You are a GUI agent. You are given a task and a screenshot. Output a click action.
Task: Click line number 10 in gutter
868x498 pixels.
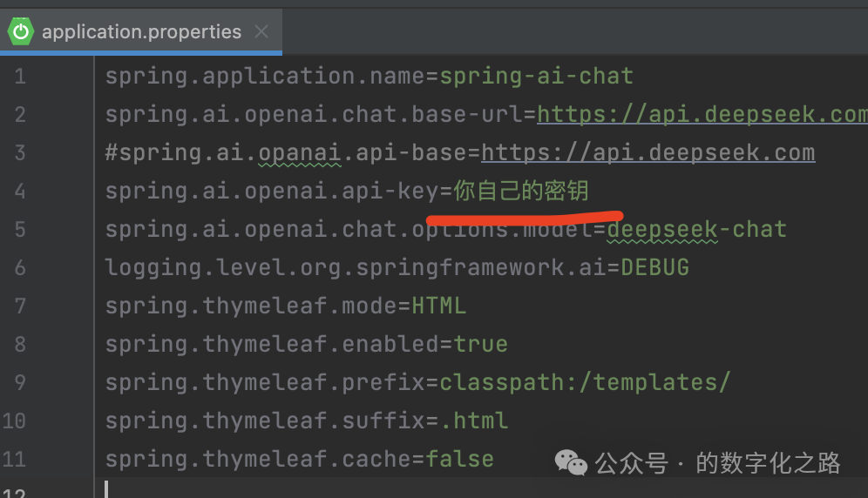pos(15,421)
